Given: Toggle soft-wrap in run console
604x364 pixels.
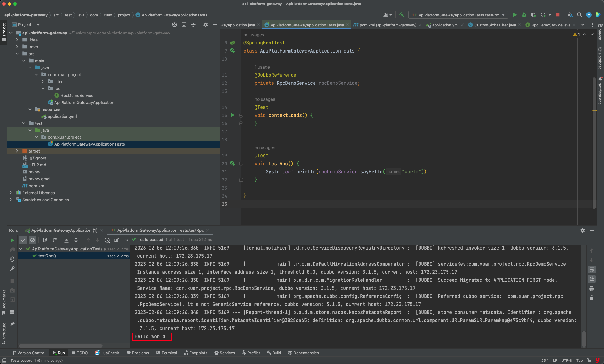Looking at the screenshot, I should click(x=591, y=270).
